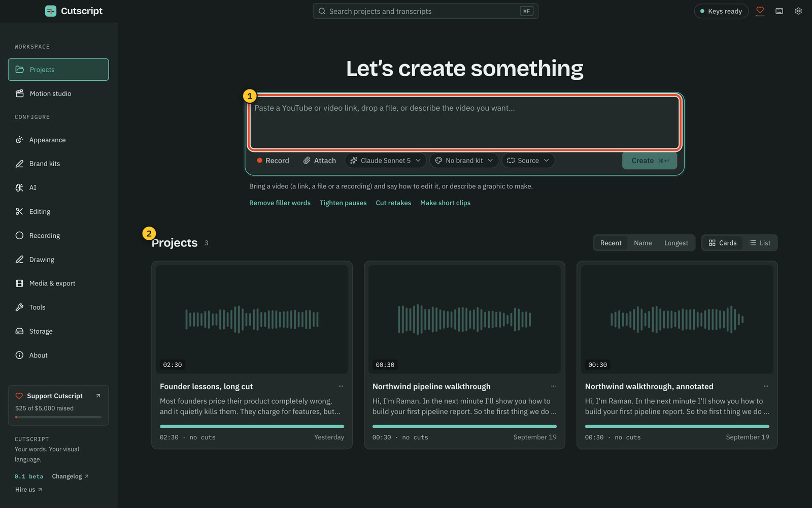Screen dimensions: 812x508
Task: Click the Motion studio clapperboard icon
Action: pos(20,93)
